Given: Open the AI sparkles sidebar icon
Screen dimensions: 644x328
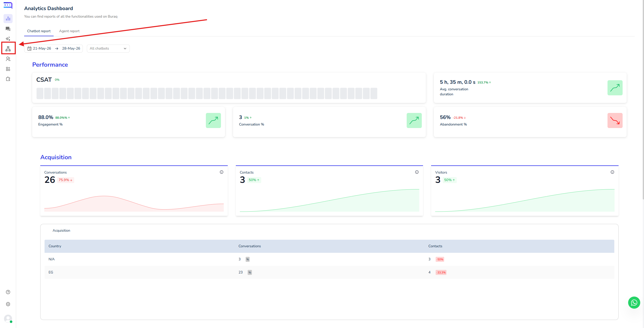Looking at the screenshot, I should [8, 39].
